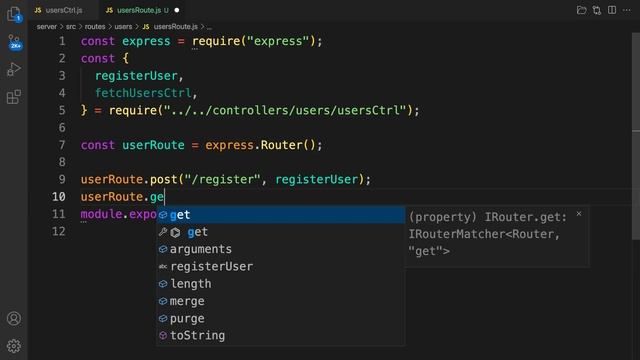
Task: Click the routes breadcrumb segment
Action: 95,27
